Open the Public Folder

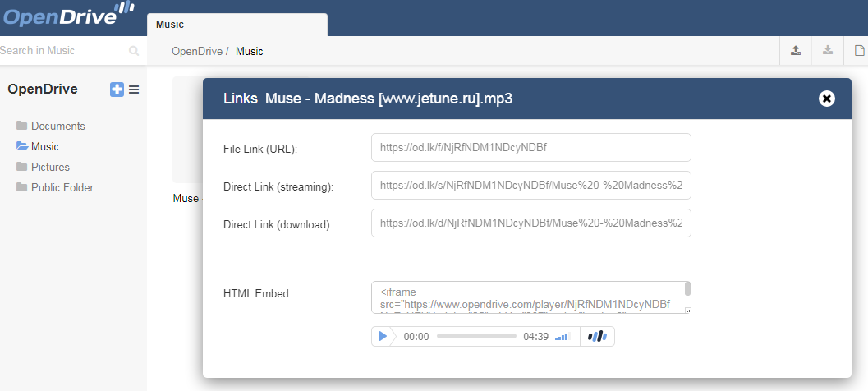(x=62, y=188)
